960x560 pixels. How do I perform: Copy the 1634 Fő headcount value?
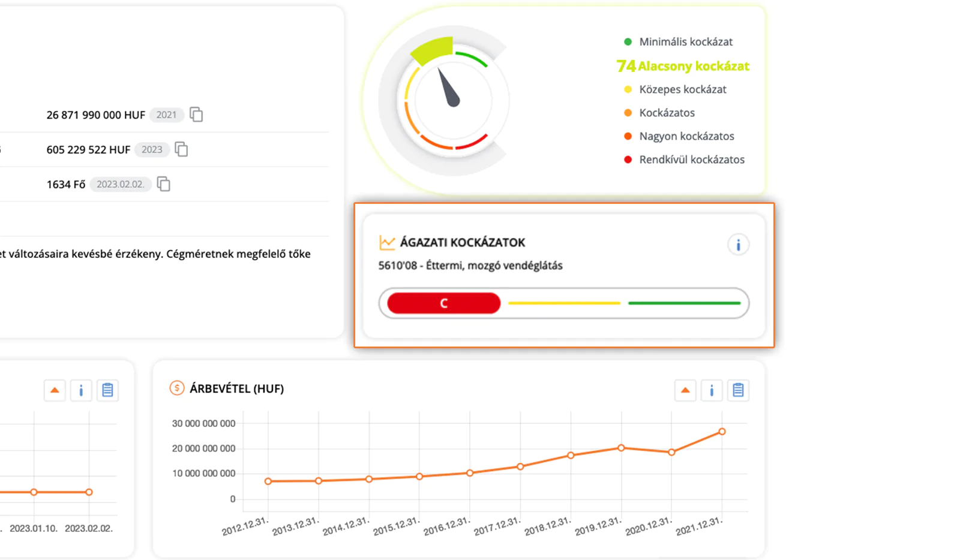163,184
